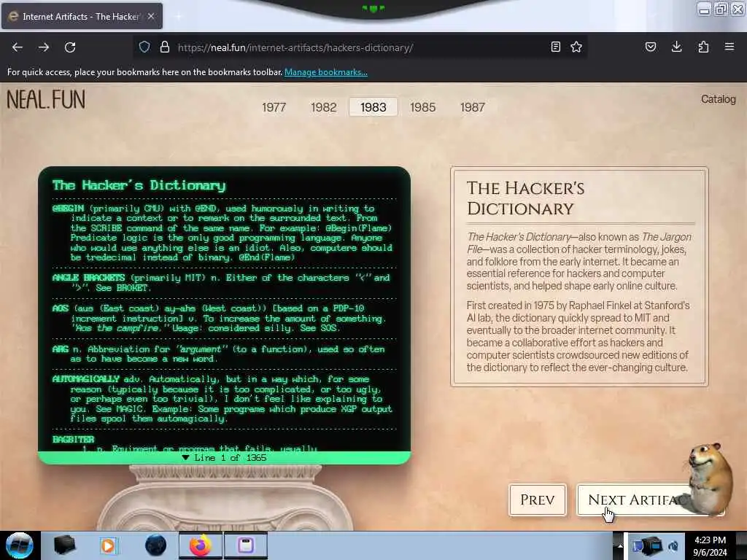The image size is (747, 560).
Task: Click the browser forward arrow
Action: (x=44, y=47)
